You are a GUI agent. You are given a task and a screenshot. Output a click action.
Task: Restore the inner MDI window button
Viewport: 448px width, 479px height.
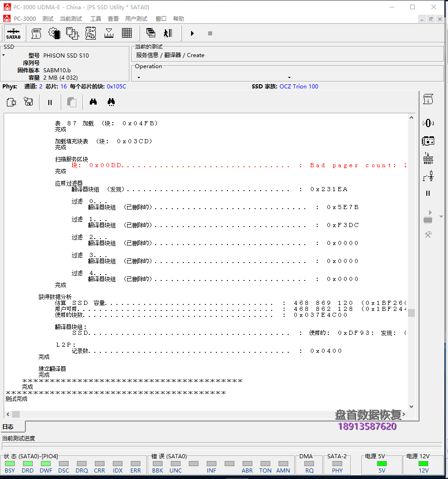pyautogui.click(x=431, y=19)
